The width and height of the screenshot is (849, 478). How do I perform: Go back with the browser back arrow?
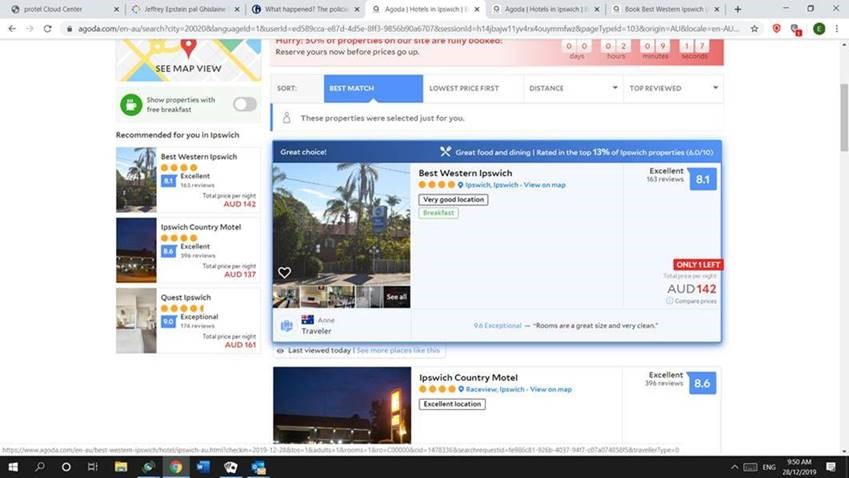pyautogui.click(x=12, y=29)
